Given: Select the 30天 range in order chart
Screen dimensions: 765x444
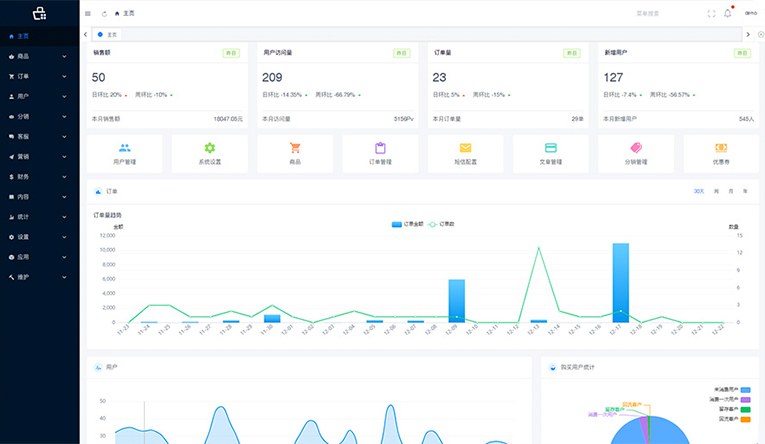Looking at the screenshot, I should pyautogui.click(x=699, y=190).
